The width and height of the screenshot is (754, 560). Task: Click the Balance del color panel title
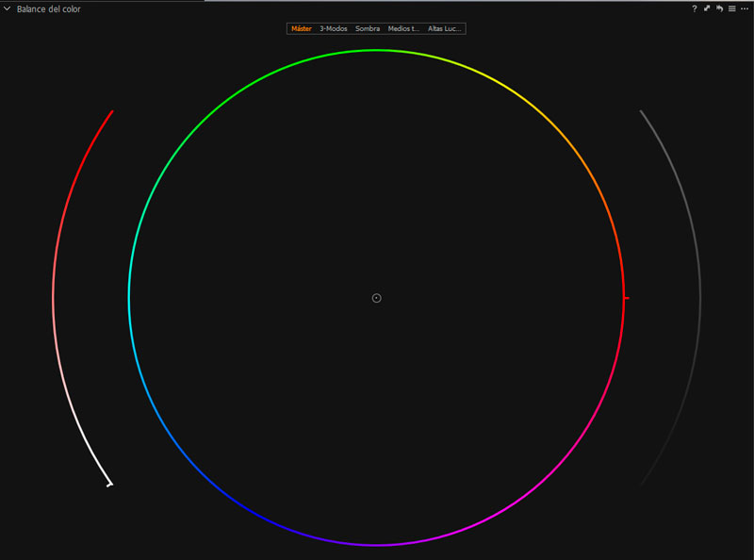pyautogui.click(x=49, y=8)
